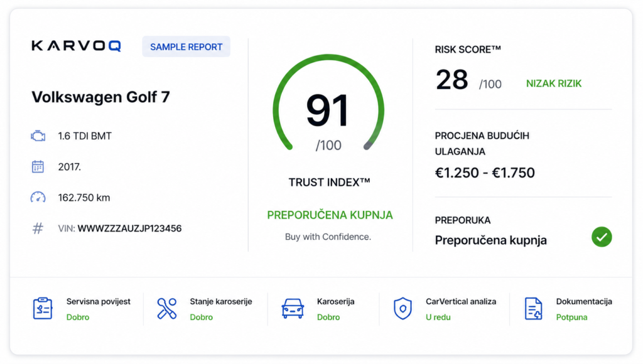Click the green checkmark next to Preporuka

(x=602, y=237)
